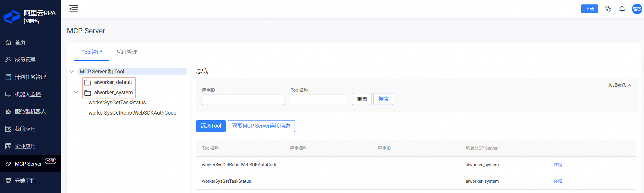Click the 重置 button
Screen dimensions: 644x193
[362, 99]
